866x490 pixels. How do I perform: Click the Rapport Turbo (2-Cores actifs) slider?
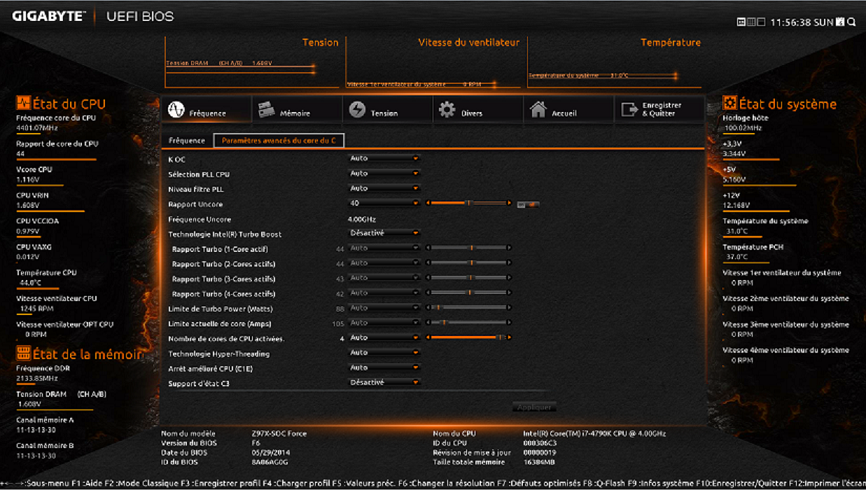(x=468, y=262)
